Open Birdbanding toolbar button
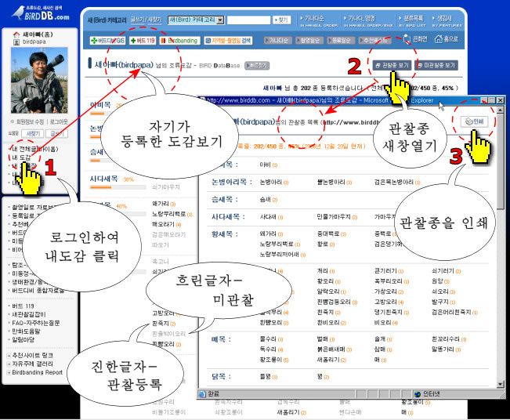This screenshot has height=420, width=510. [179, 41]
